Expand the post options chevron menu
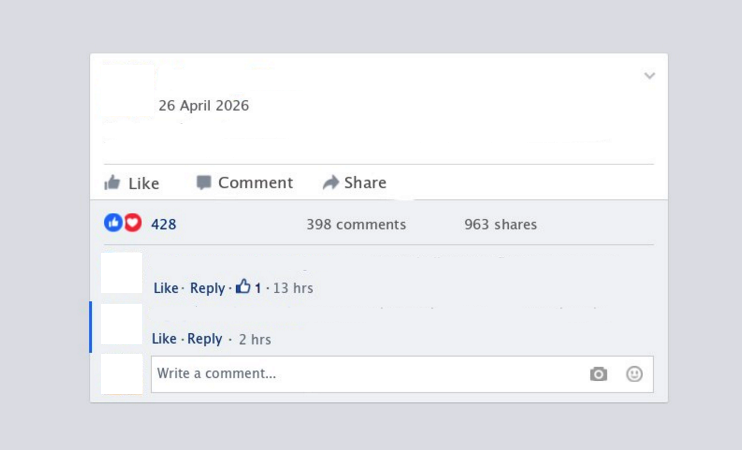This screenshot has width=742, height=450. pos(649,76)
